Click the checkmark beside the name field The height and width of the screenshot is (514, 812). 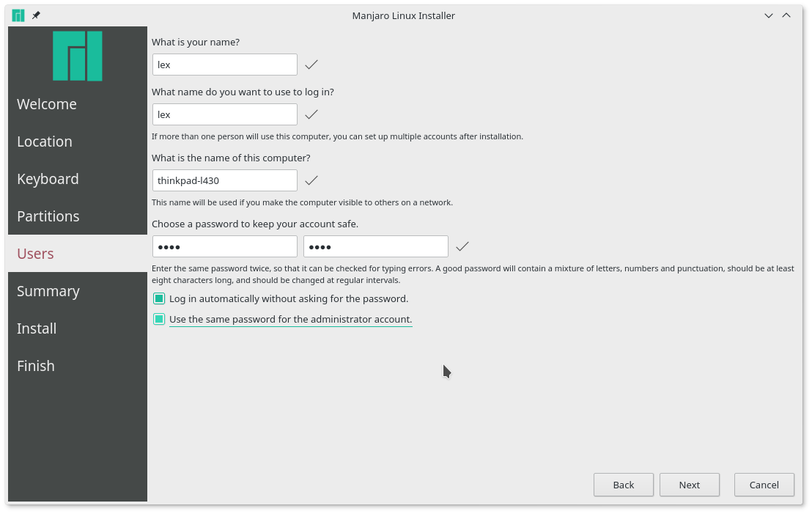311,65
